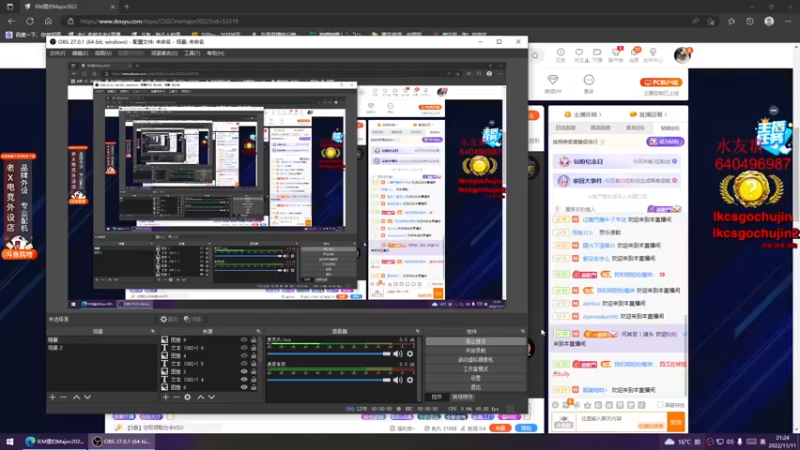Switch to the Edge browser taskbar item
The image size is (800, 450).
pos(54,441)
